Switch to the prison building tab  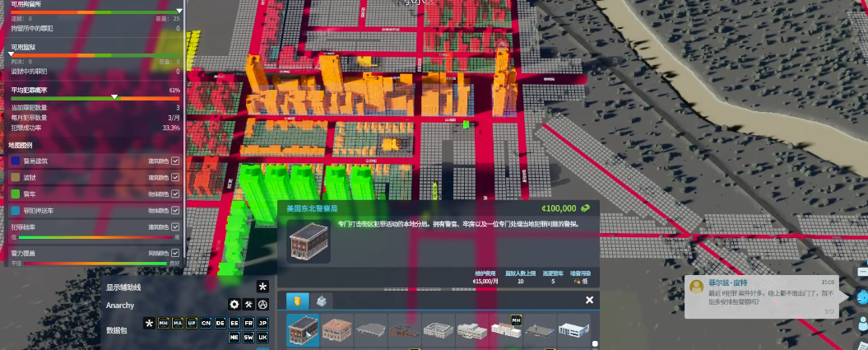click(321, 301)
